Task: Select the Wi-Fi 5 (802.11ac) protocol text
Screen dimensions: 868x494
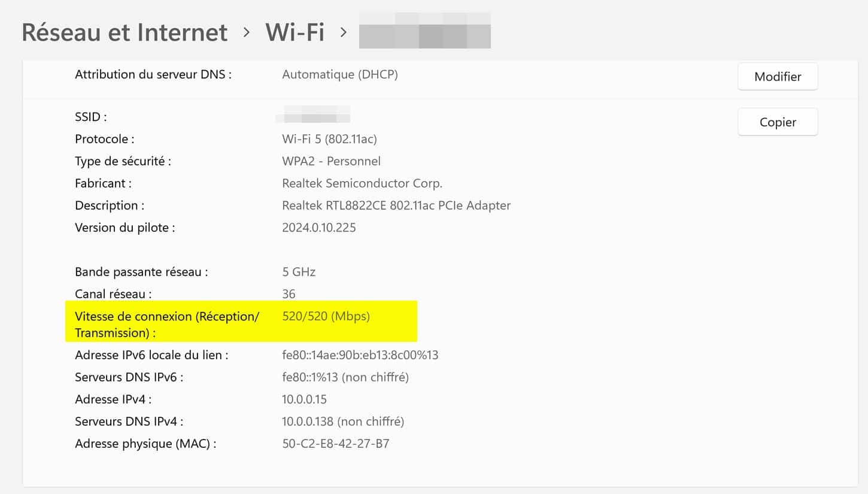Action: coord(329,139)
